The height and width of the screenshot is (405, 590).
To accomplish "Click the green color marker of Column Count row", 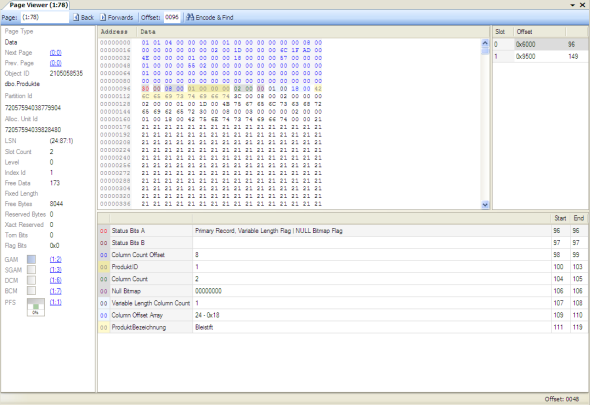I will tap(103, 279).
